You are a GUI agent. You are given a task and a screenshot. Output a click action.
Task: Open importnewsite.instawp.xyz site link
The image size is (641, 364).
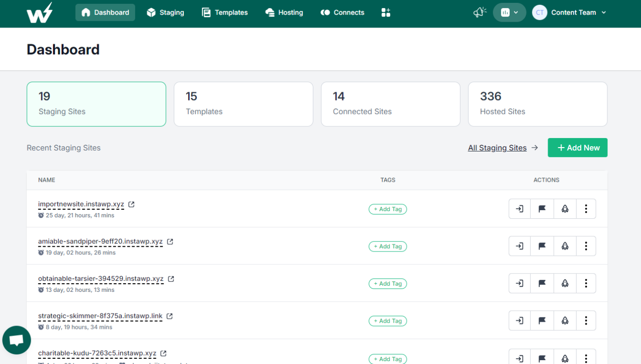pyautogui.click(x=81, y=204)
